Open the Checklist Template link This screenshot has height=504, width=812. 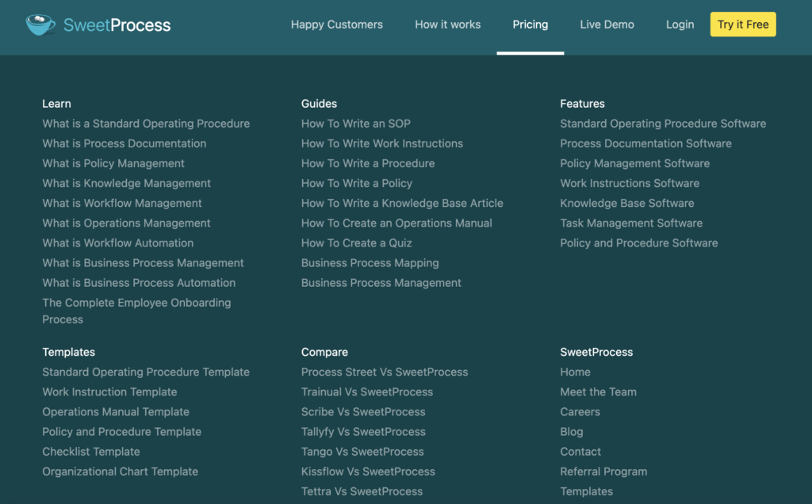click(x=91, y=452)
